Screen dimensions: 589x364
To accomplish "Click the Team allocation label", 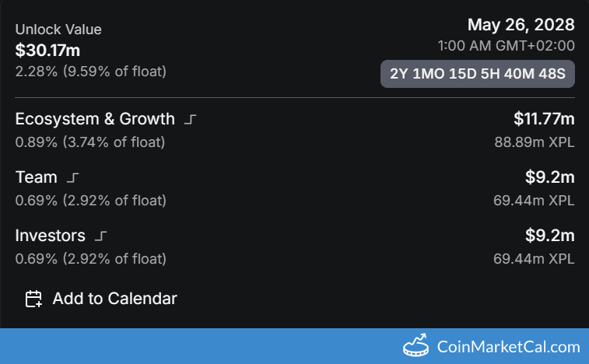I will tap(37, 177).
